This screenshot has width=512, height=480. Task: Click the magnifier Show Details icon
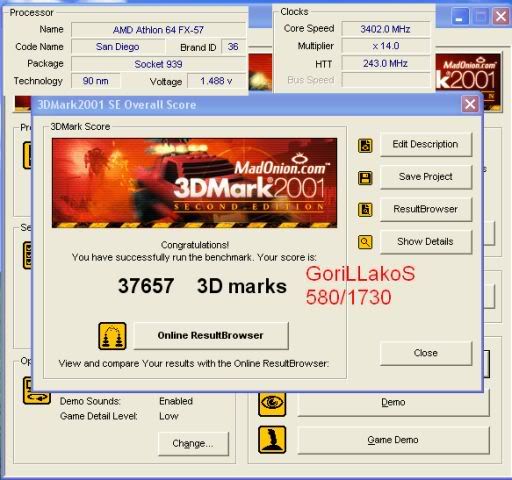[x=365, y=242]
